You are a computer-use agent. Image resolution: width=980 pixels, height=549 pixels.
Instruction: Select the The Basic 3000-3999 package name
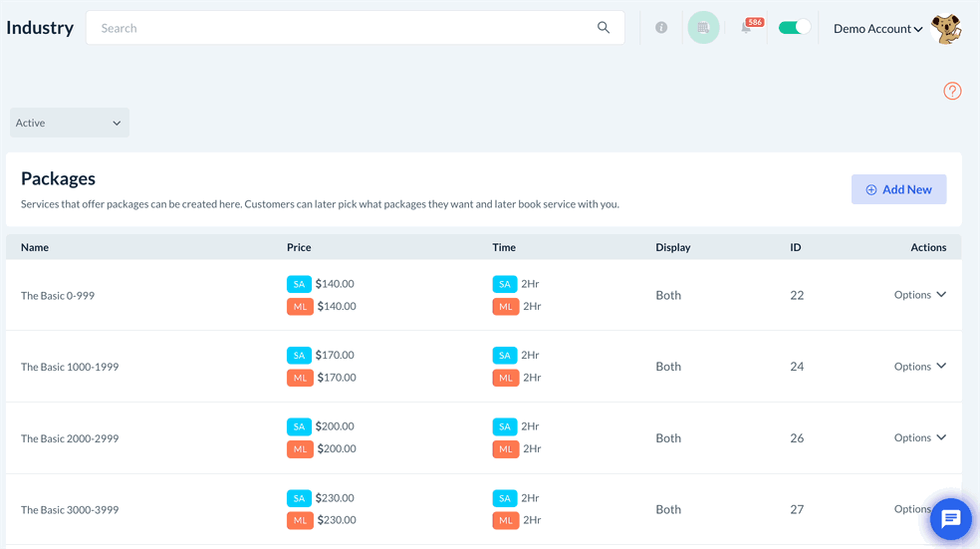tap(70, 510)
